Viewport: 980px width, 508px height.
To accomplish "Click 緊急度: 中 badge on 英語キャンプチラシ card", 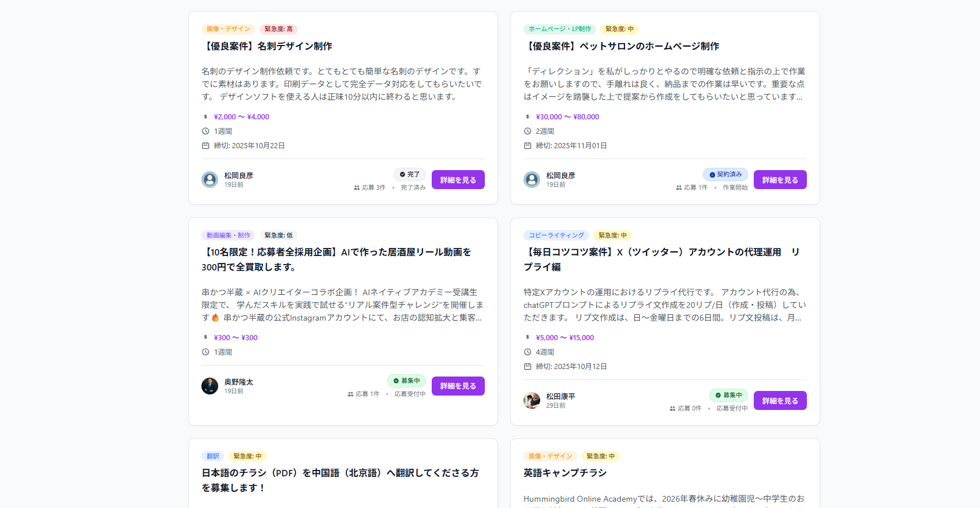I will [601, 456].
